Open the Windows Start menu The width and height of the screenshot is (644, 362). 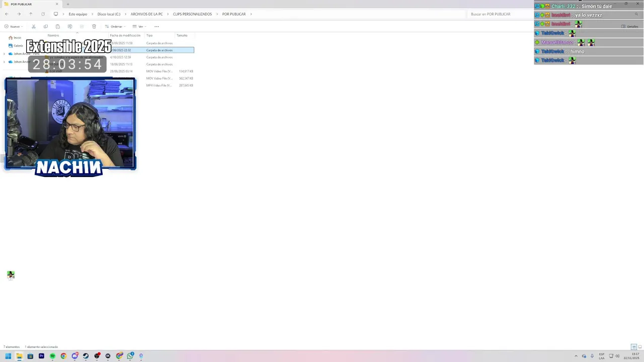pyautogui.click(x=8, y=356)
